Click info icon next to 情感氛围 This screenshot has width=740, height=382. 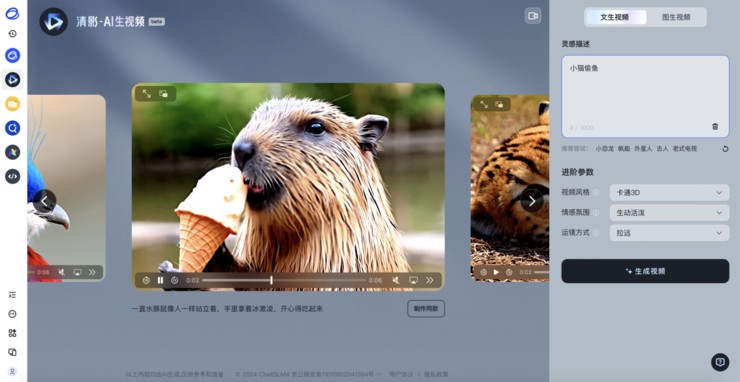click(x=596, y=213)
